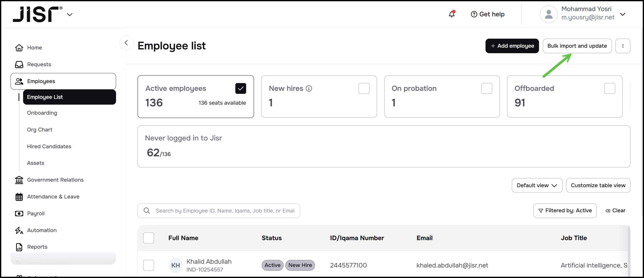Click Add employee button

512,46
